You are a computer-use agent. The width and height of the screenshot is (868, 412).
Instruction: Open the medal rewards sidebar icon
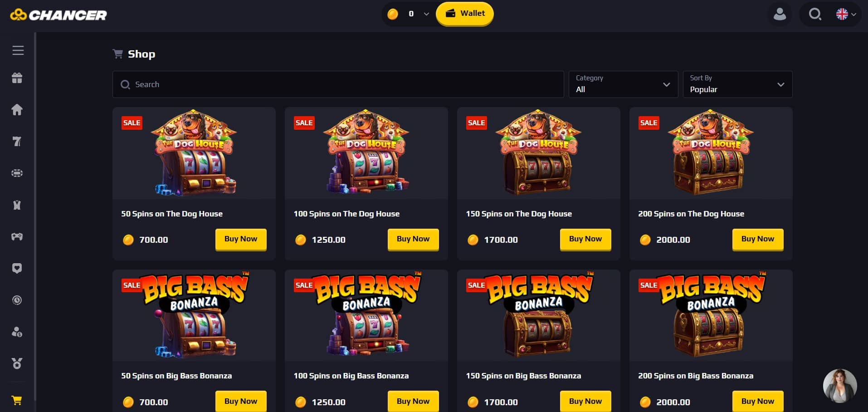17,363
